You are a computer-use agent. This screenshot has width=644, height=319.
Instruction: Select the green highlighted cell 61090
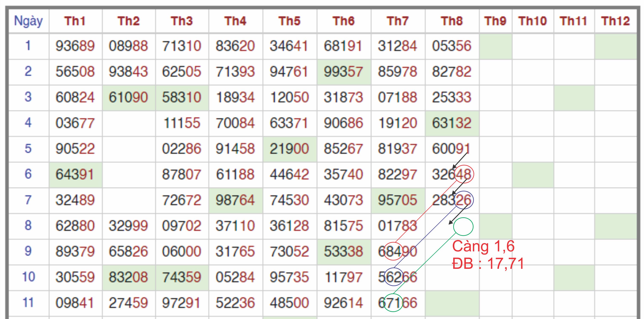[128, 97]
